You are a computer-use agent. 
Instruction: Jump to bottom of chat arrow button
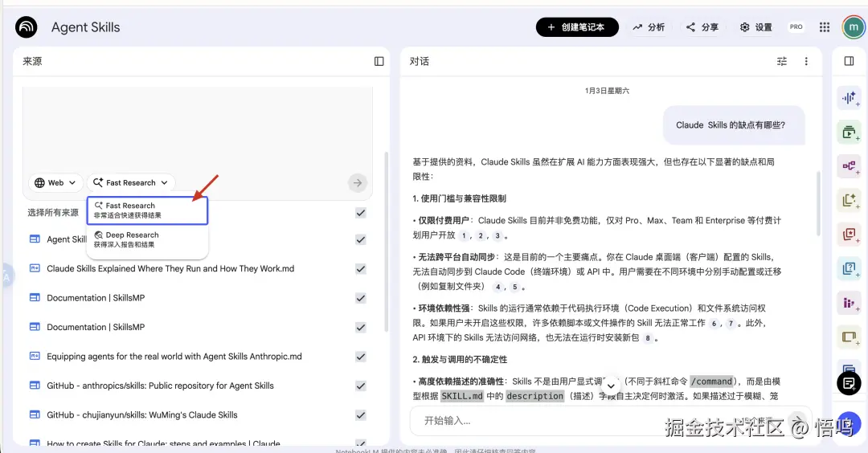tap(611, 386)
